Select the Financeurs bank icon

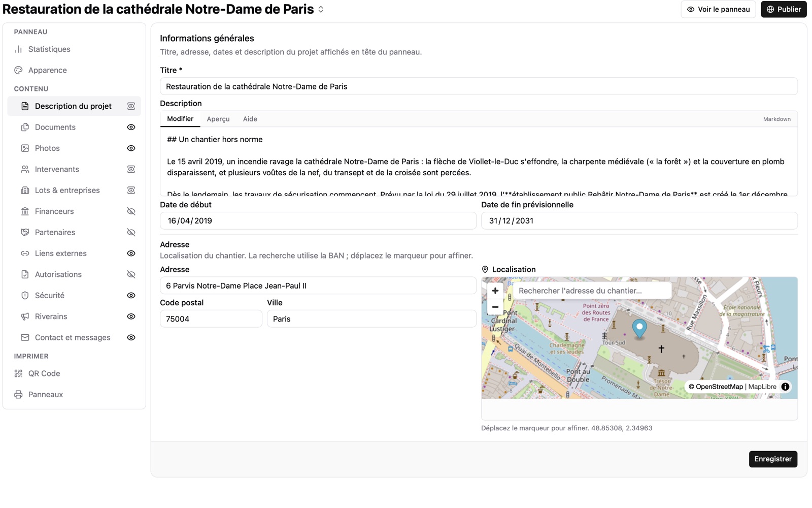point(25,211)
